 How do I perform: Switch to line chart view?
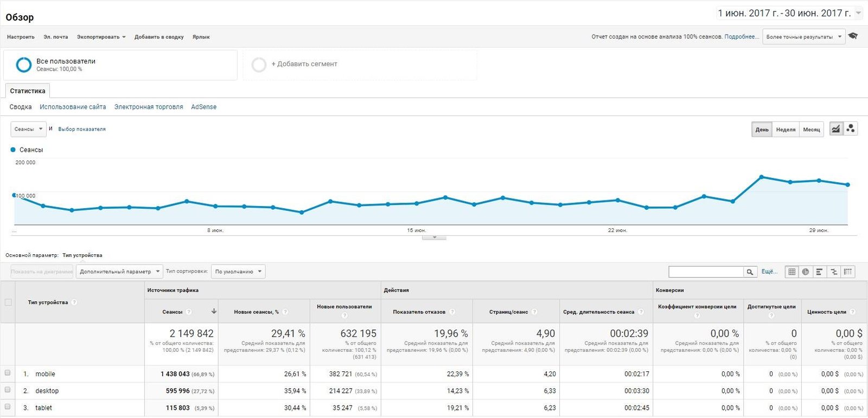836,129
